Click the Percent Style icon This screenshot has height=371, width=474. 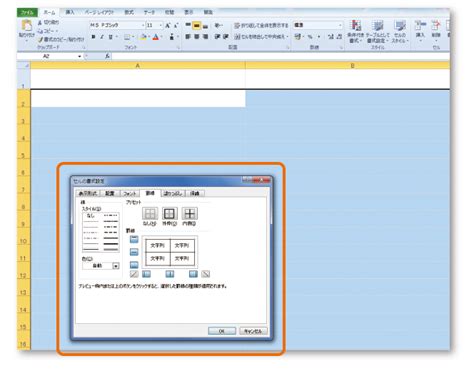(x=310, y=37)
